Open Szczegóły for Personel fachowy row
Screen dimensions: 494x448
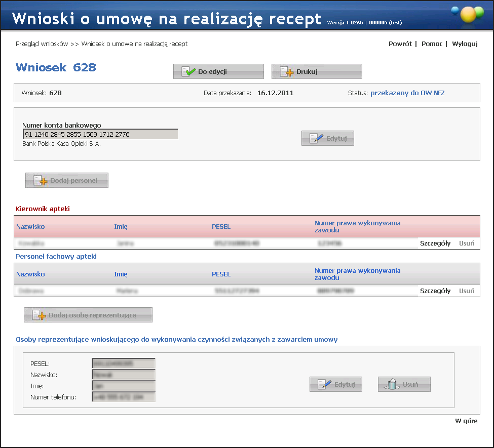[435, 291]
